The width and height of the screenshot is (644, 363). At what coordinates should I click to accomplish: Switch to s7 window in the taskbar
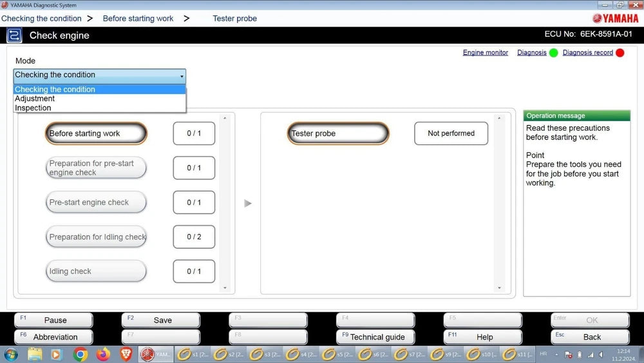click(x=409, y=355)
